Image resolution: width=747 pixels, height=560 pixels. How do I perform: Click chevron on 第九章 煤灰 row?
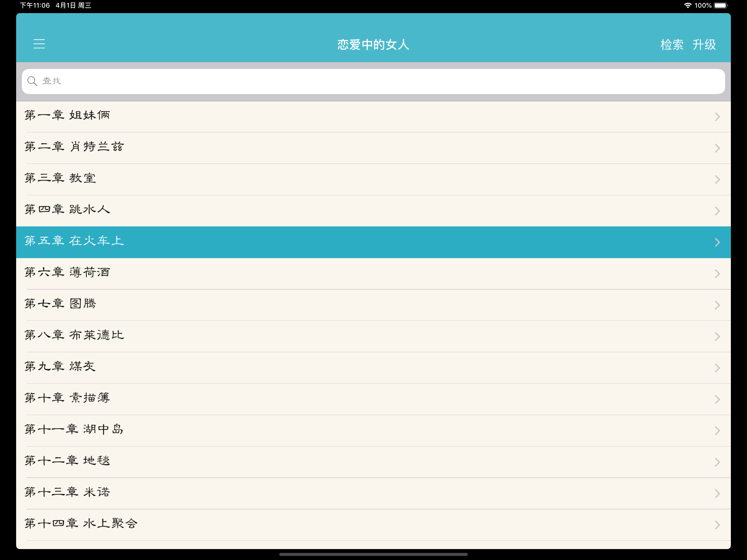717,368
